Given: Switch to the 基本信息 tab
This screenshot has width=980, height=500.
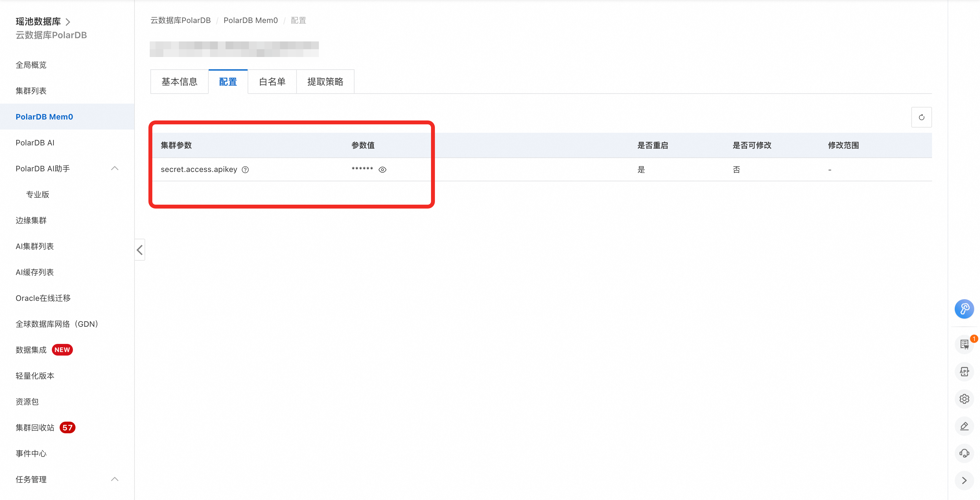Looking at the screenshot, I should click(x=180, y=82).
